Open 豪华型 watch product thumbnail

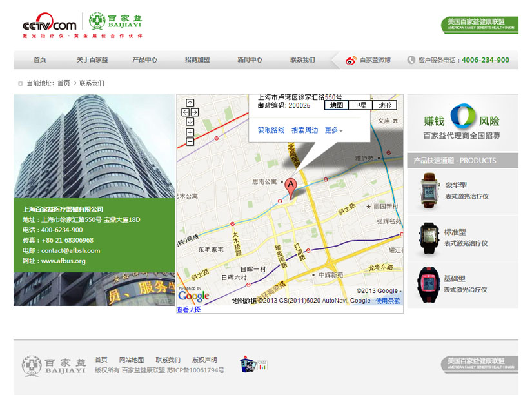coord(429,190)
